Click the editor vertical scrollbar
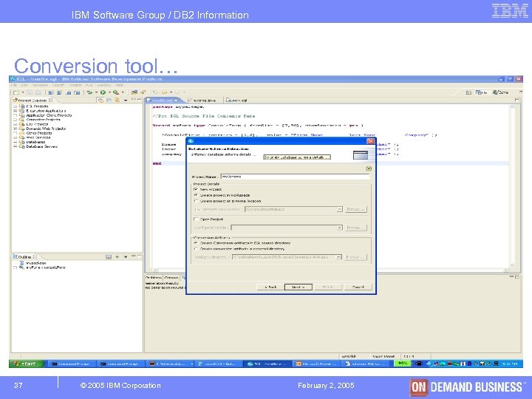532x399 pixels. (512, 185)
